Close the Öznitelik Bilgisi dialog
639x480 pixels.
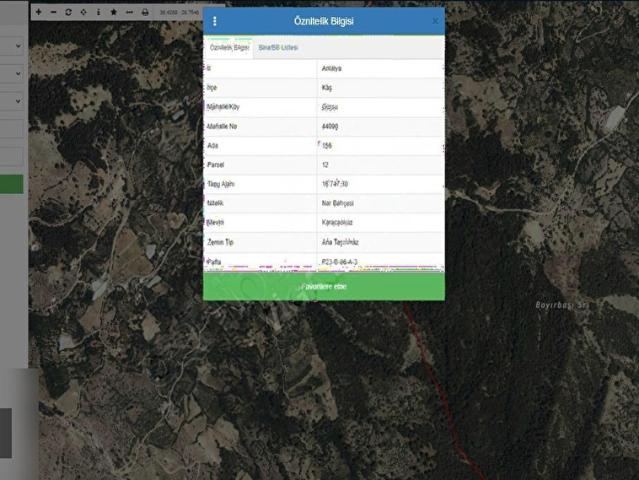coord(435,21)
